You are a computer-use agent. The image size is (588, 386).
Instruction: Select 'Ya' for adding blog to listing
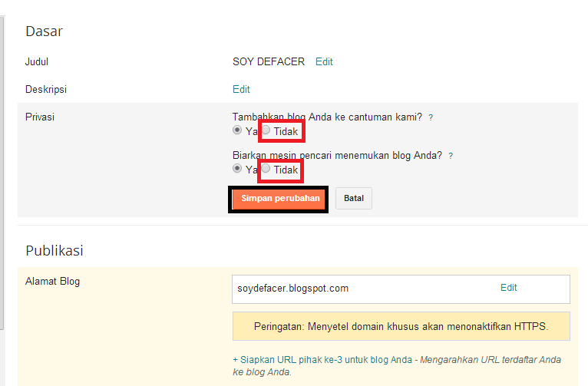237,130
